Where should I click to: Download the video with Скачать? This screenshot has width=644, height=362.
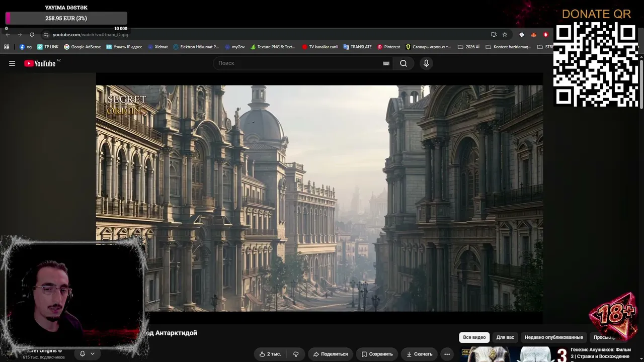[420, 354]
